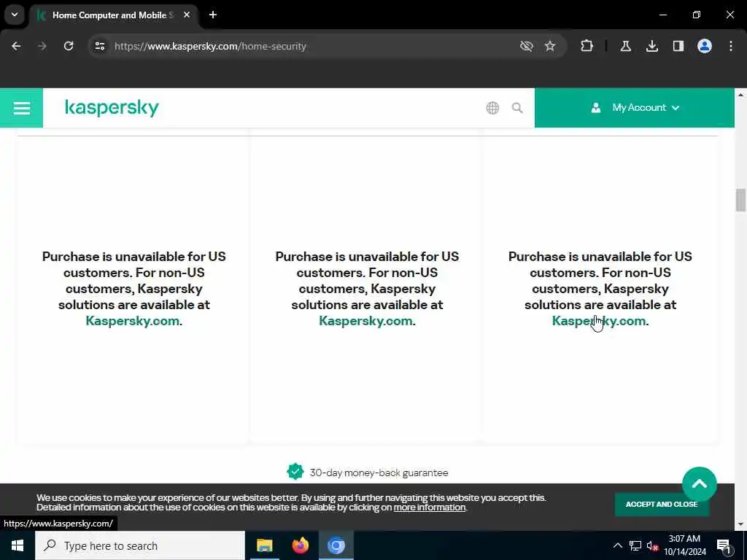The image size is (747, 560).
Task: Open the Windows Start menu
Action: [18, 545]
